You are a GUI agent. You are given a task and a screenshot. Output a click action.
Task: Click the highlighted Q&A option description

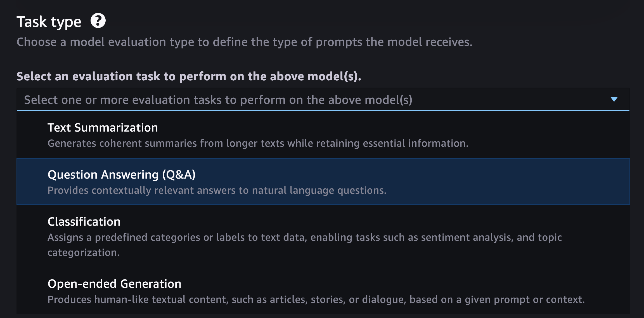(x=217, y=190)
